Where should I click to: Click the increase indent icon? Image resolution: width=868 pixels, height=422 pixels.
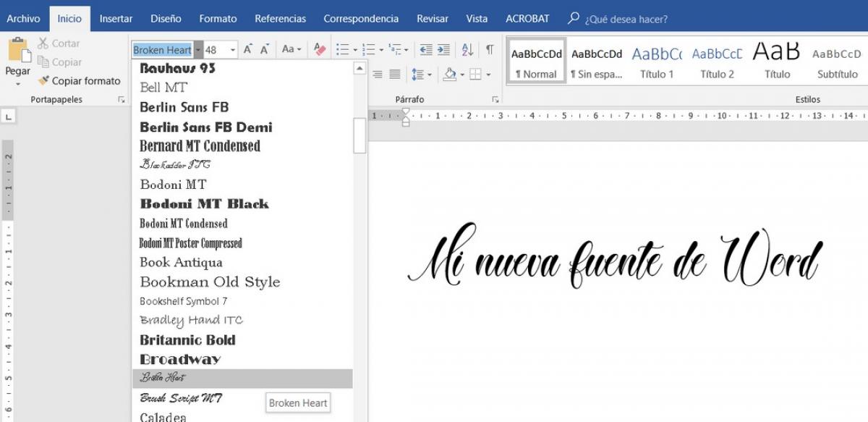443,49
